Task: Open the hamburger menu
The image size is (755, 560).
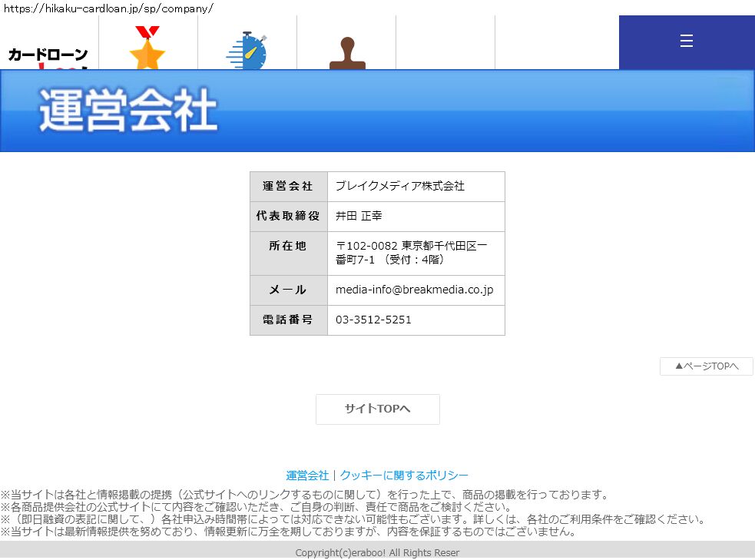Action: (687, 41)
